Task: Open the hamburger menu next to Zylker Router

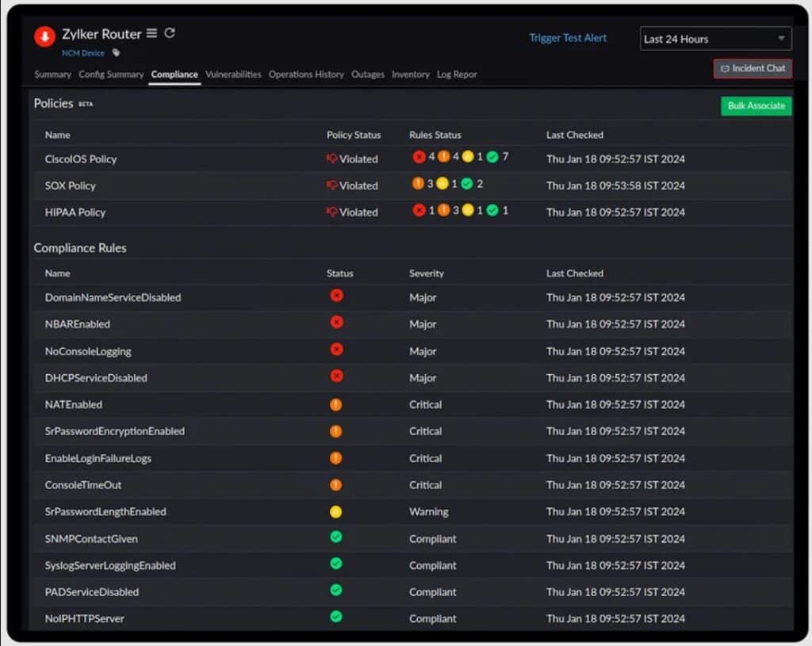Action: 151,33
